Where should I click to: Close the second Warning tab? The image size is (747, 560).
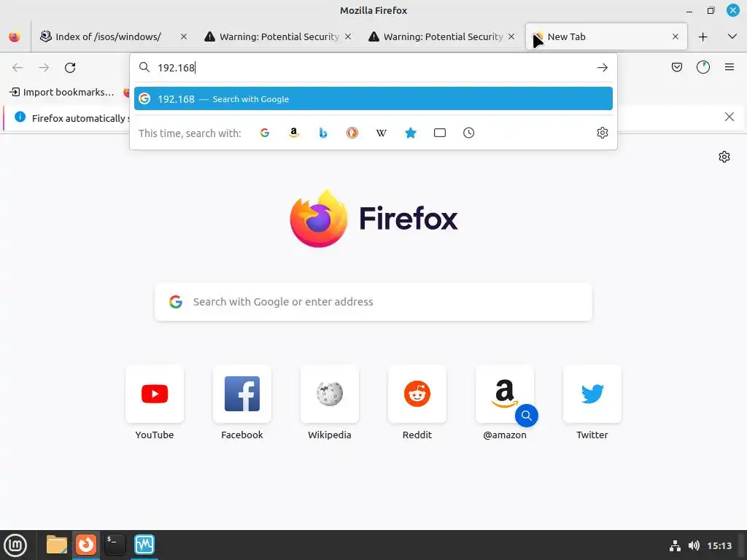point(511,36)
